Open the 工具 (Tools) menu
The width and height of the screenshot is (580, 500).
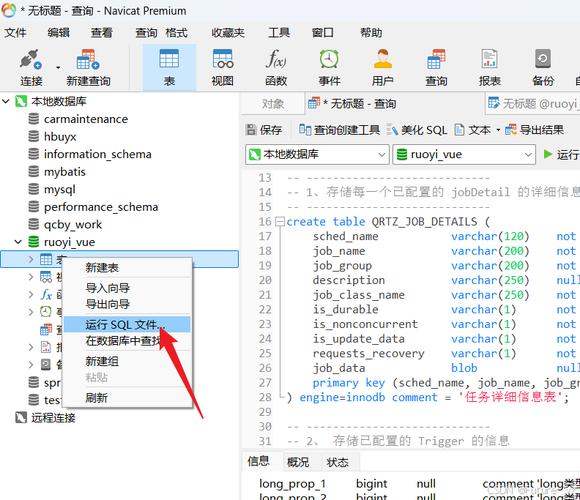tap(279, 33)
